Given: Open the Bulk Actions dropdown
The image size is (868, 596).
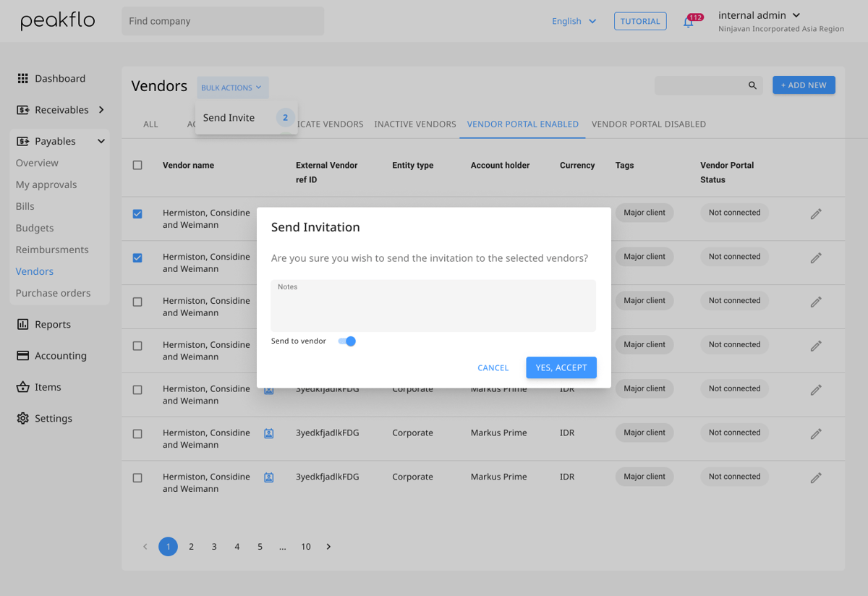Looking at the screenshot, I should pos(232,88).
